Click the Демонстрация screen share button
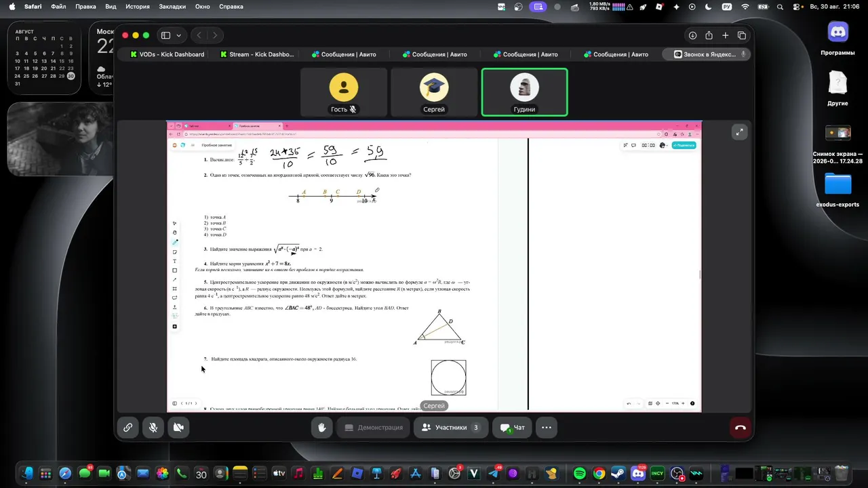 click(374, 428)
